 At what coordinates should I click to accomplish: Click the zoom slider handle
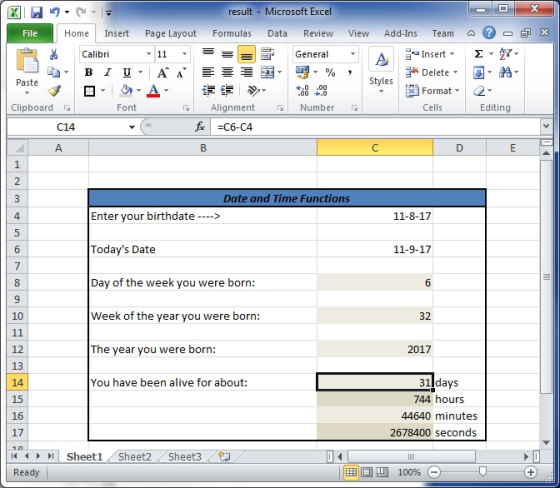point(482,472)
